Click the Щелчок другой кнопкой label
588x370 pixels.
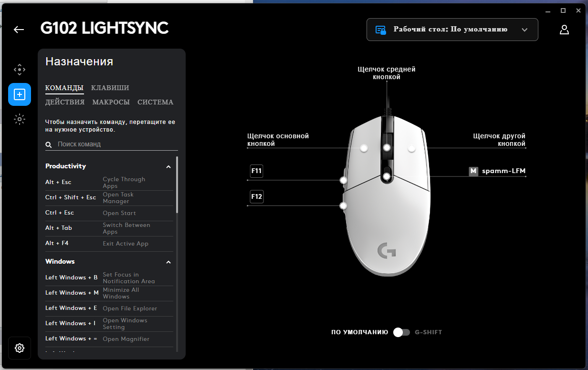pyautogui.click(x=499, y=140)
